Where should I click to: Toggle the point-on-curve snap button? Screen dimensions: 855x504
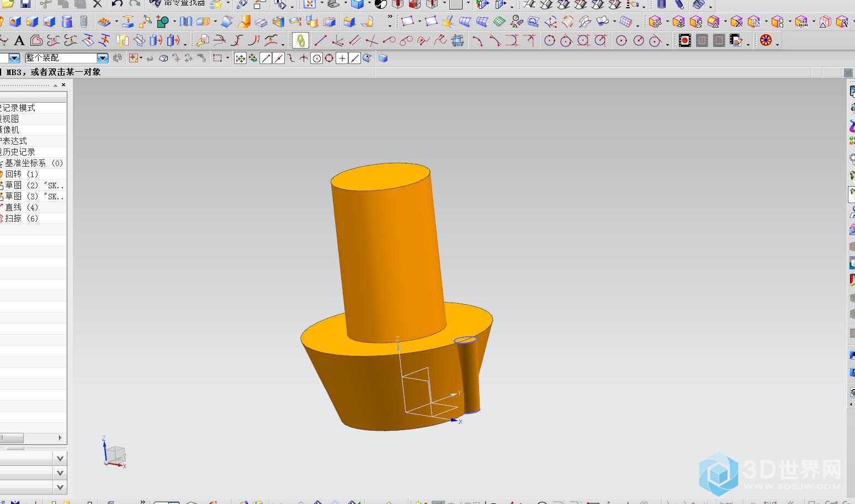click(x=355, y=58)
